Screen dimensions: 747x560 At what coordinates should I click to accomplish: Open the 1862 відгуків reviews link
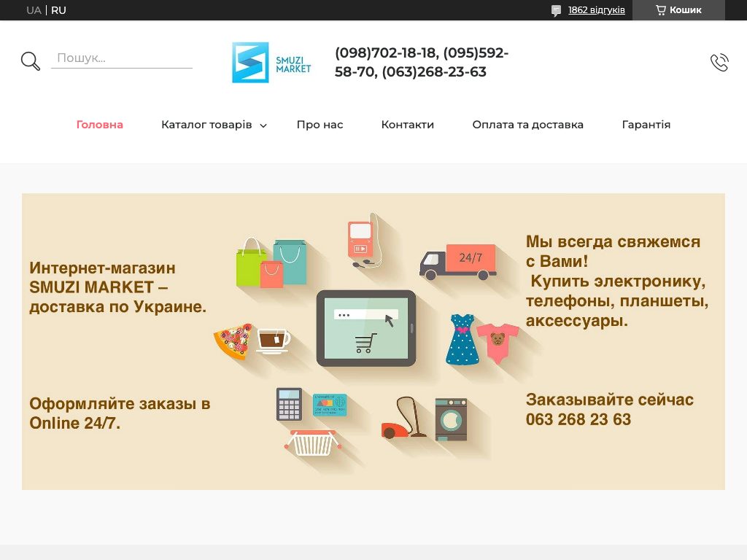tap(597, 10)
